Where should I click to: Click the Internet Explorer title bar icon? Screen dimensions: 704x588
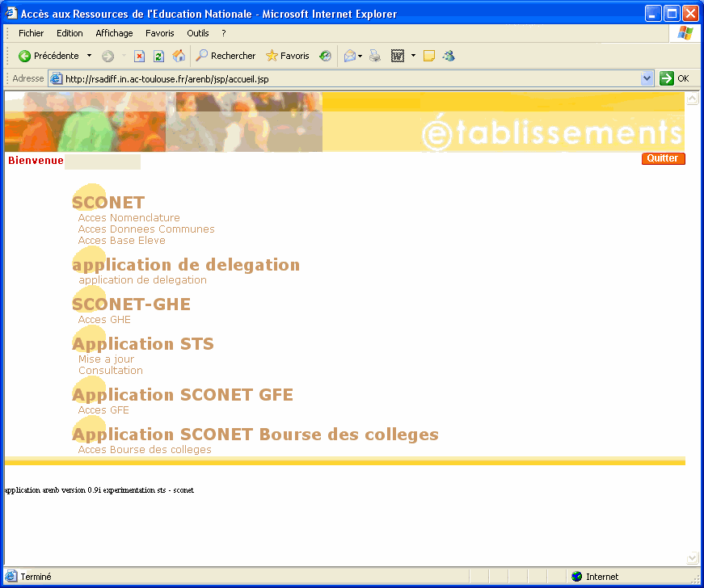click(x=11, y=14)
